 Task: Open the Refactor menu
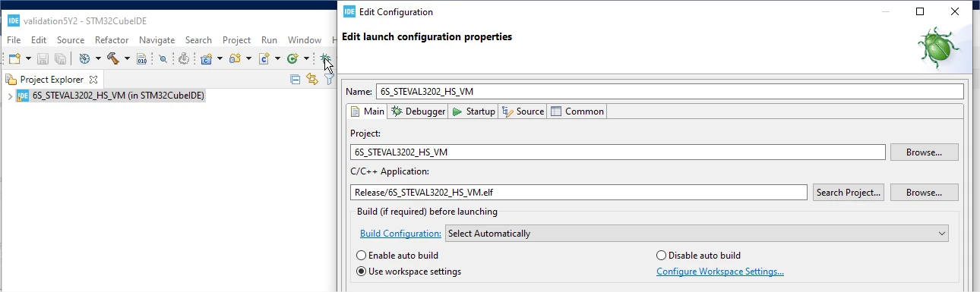pyautogui.click(x=112, y=39)
